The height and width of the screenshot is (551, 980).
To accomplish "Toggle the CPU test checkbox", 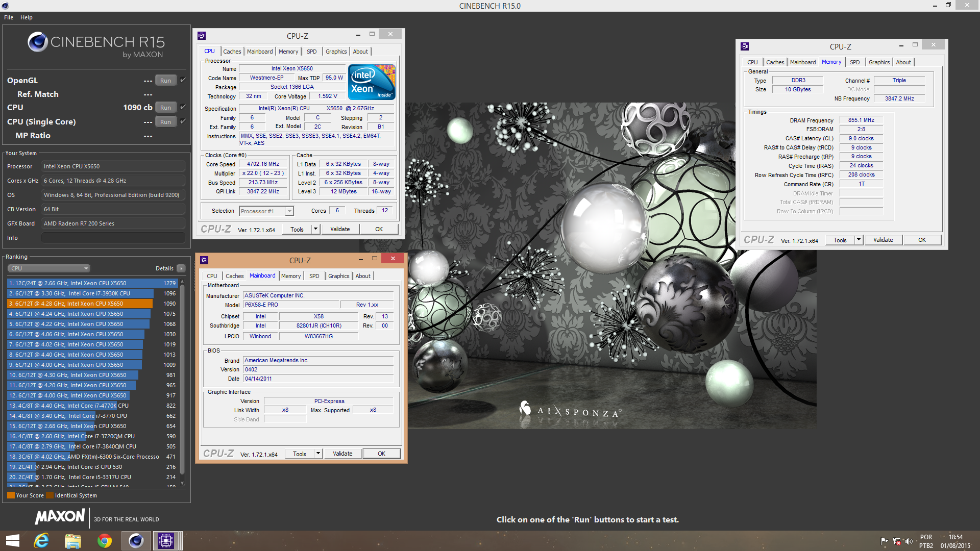I will click(183, 107).
